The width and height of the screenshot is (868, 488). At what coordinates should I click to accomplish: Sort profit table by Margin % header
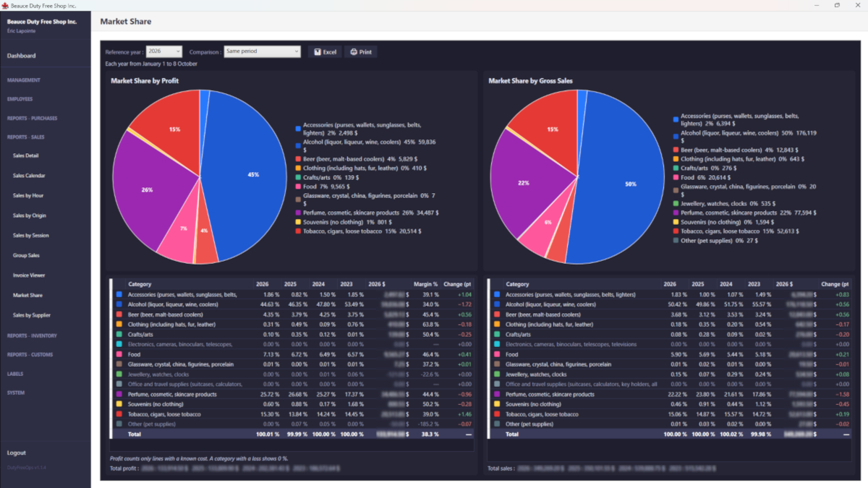426,284
